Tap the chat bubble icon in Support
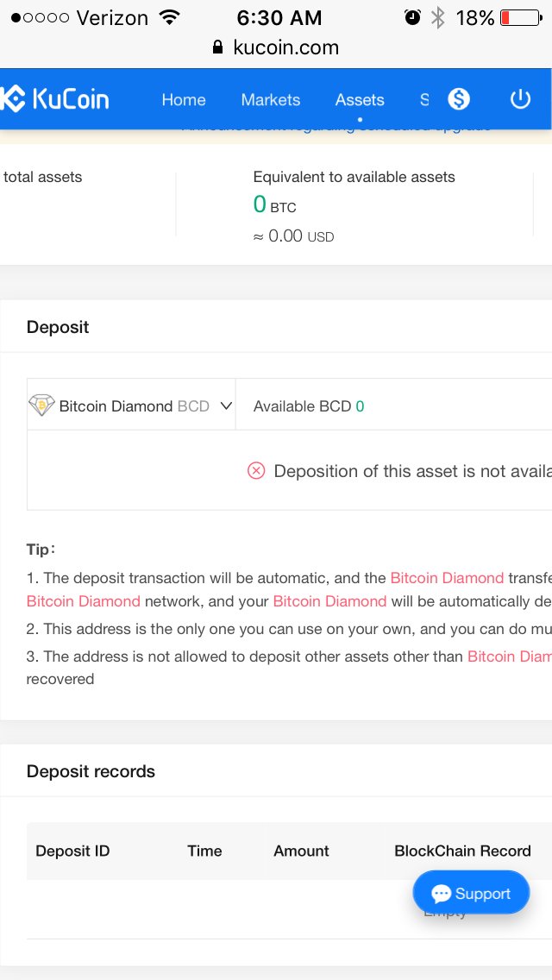The width and height of the screenshot is (552, 980). [442, 894]
